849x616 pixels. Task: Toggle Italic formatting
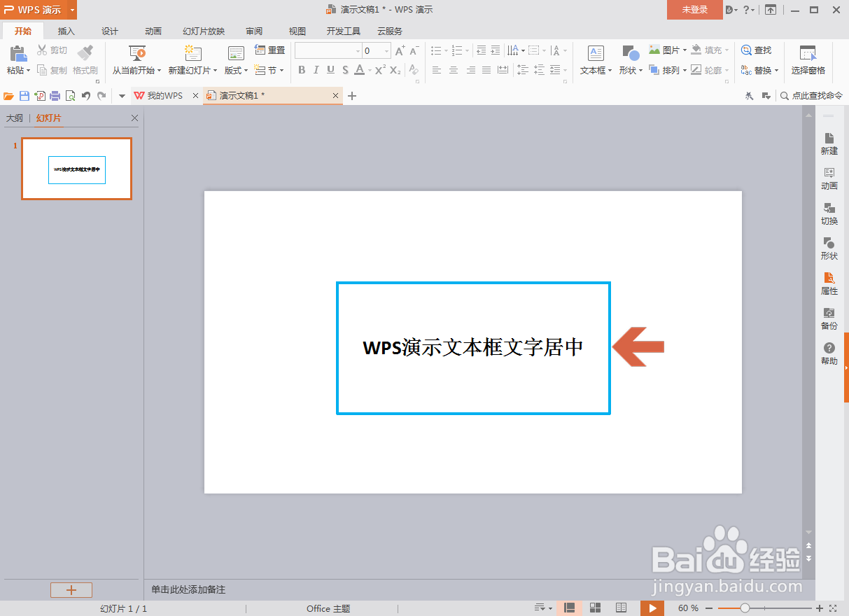point(316,70)
